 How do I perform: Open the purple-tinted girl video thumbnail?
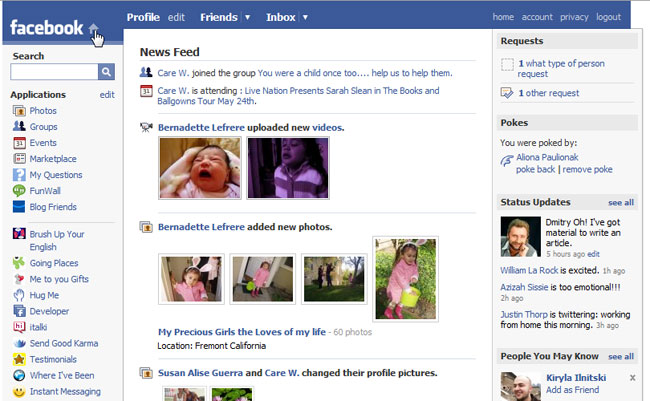point(288,168)
